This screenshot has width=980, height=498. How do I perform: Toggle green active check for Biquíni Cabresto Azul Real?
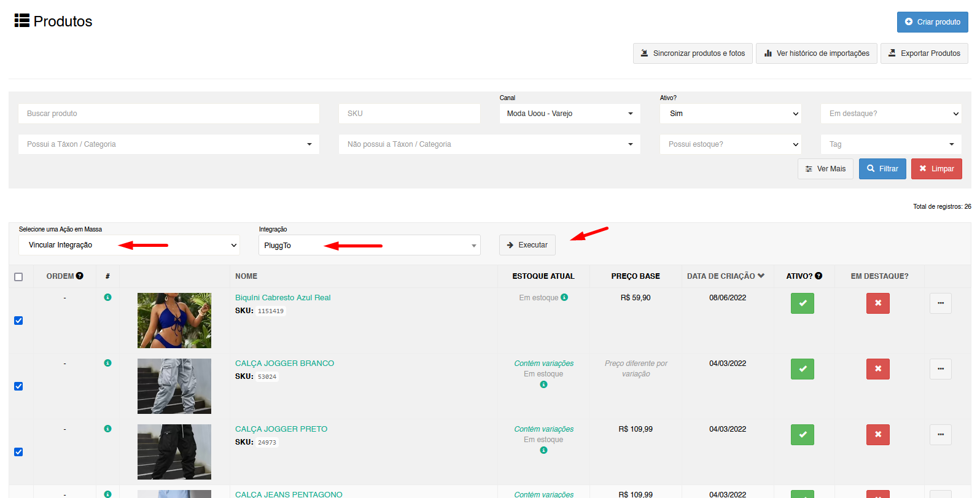[x=803, y=303]
